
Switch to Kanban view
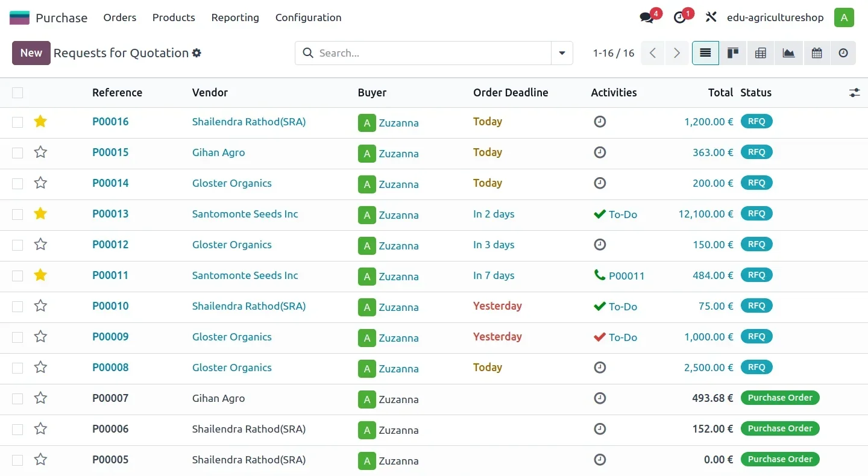pos(733,53)
